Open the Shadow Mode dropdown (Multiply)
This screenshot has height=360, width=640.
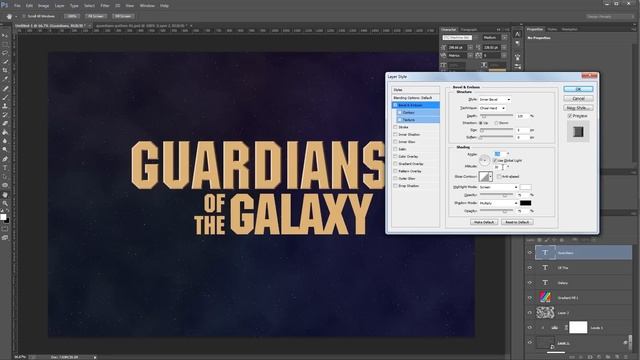498,203
